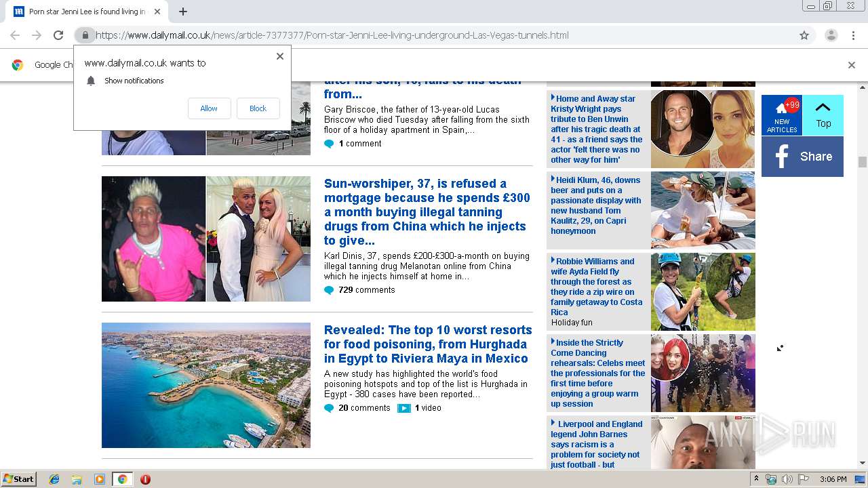Close the Jenni Lee article tab
This screenshot has width=868, height=488.
tap(157, 12)
